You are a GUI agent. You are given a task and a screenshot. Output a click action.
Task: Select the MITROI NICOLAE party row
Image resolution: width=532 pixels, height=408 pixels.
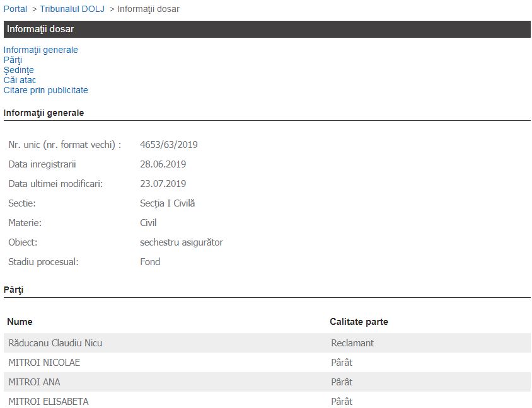(44, 363)
